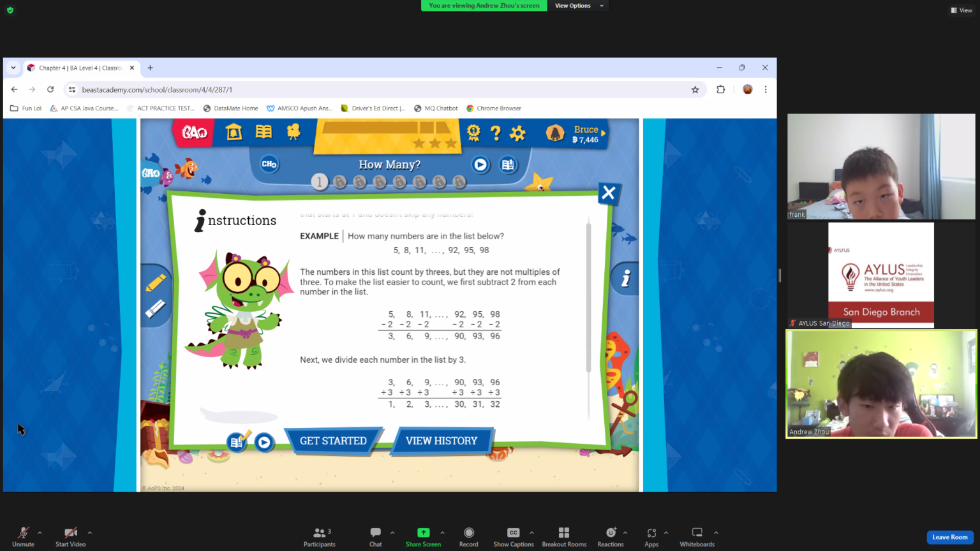The width and height of the screenshot is (980, 551).
Task: Open Zoom Whiteboards
Action: coord(697,536)
